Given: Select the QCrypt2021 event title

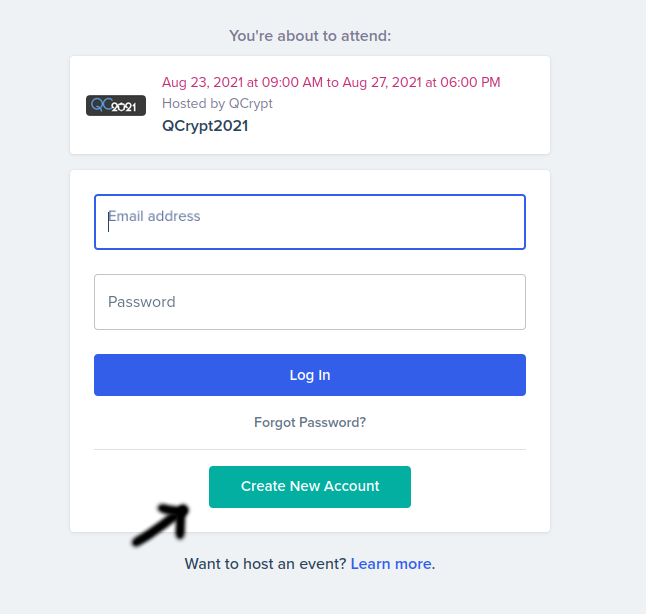Looking at the screenshot, I should pyautogui.click(x=205, y=126).
